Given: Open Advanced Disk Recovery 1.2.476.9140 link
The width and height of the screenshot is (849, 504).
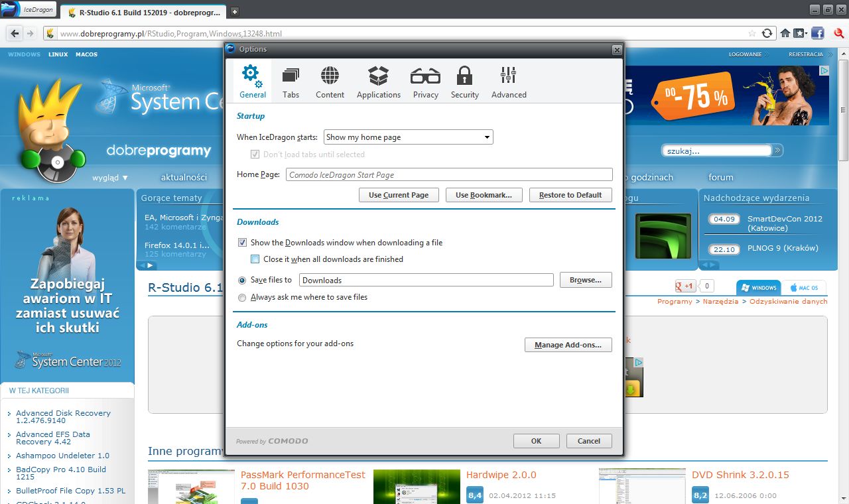Looking at the screenshot, I should [63, 416].
